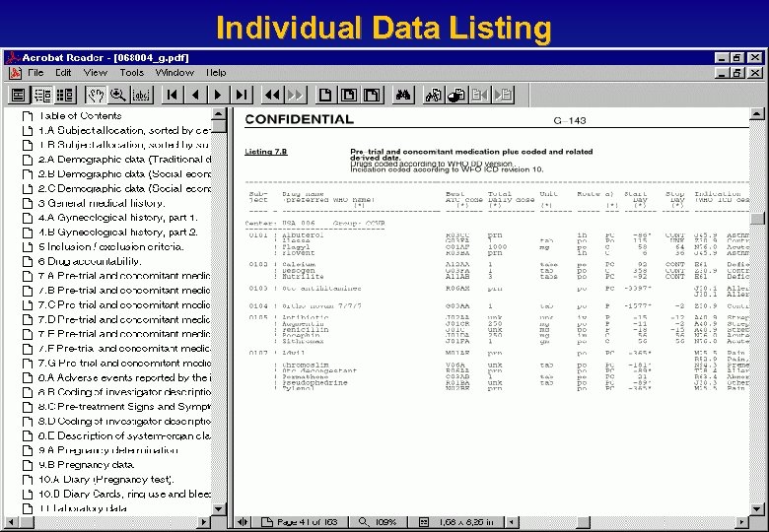
Task: Open the Search Results icon
Action: pos(456,95)
